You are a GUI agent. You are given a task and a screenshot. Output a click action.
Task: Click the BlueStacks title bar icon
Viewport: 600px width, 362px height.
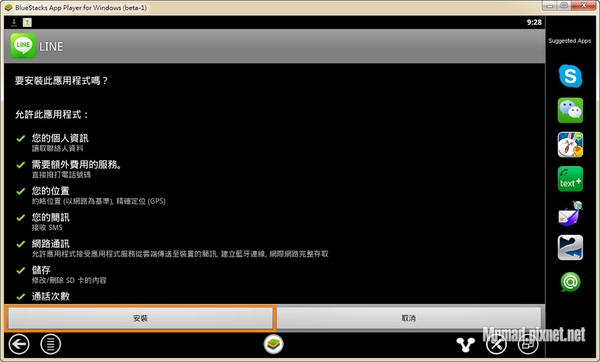(x=8, y=7)
